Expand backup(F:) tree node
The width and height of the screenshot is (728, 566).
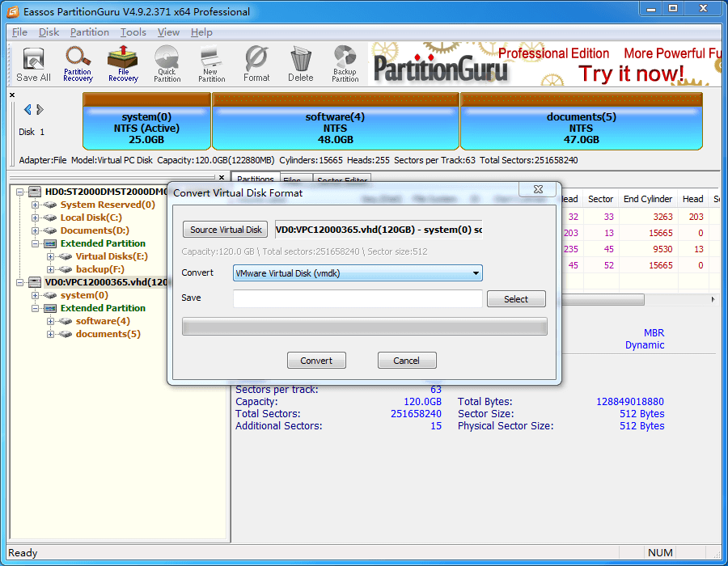pos(50,269)
